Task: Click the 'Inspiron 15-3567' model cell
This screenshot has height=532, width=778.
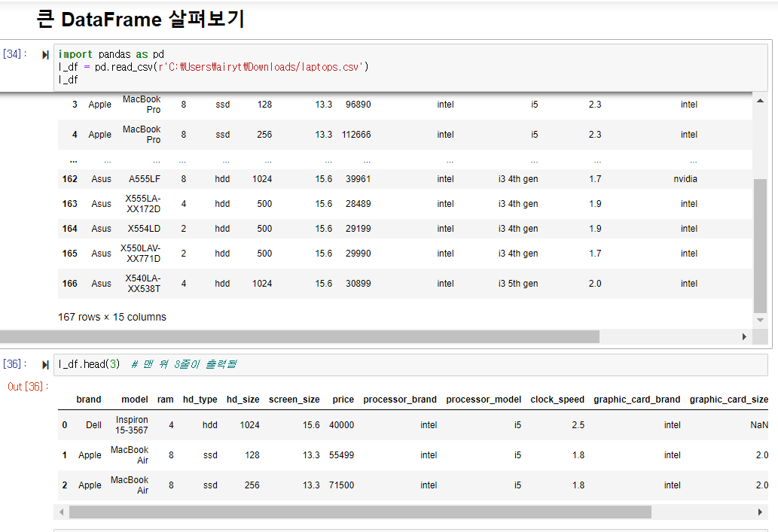Action: click(x=132, y=425)
